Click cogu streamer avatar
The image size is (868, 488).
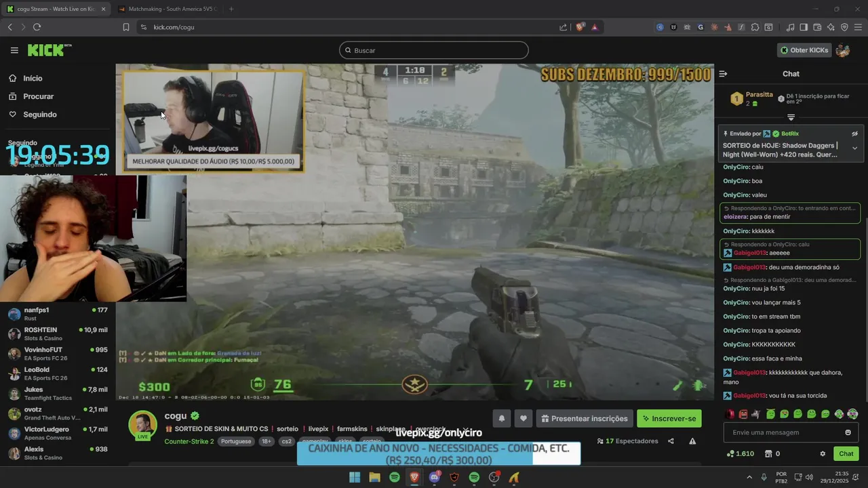[142, 425]
